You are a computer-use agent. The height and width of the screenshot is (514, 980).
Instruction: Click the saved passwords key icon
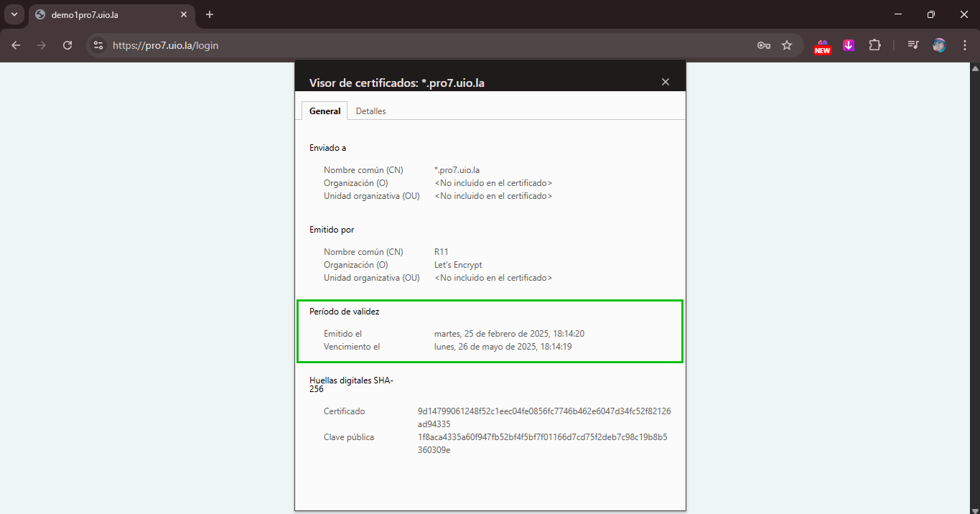click(x=764, y=45)
